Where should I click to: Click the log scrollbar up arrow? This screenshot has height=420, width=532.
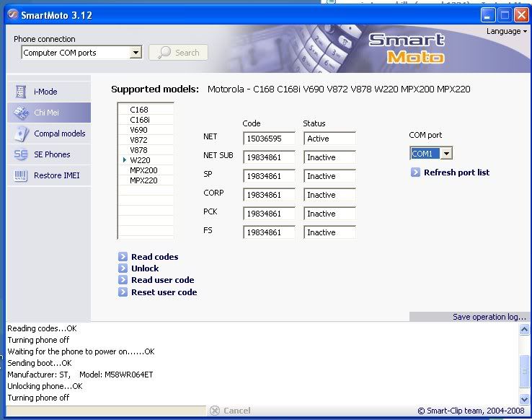524,329
